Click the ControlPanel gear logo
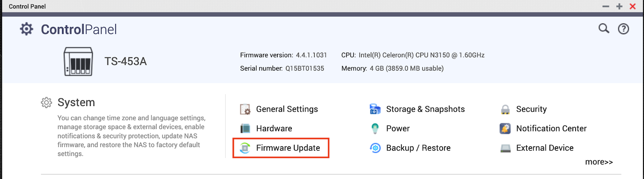 tap(27, 29)
